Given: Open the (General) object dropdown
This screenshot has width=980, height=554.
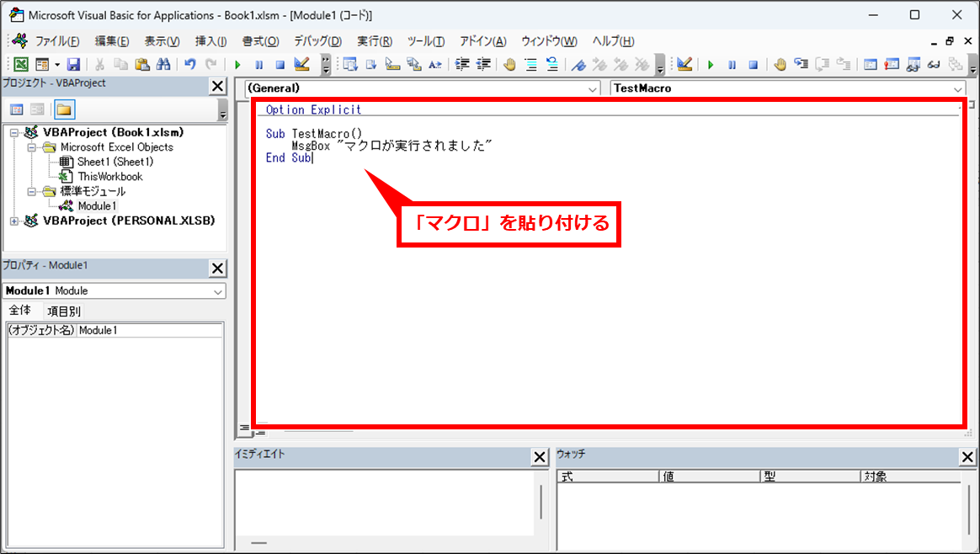Looking at the screenshot, I should (x=593, y=88).
